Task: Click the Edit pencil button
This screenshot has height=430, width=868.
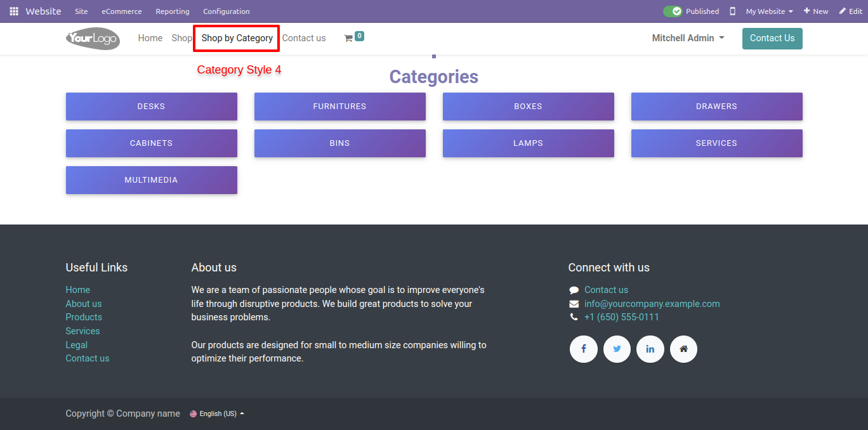Action: click(851, 11)
